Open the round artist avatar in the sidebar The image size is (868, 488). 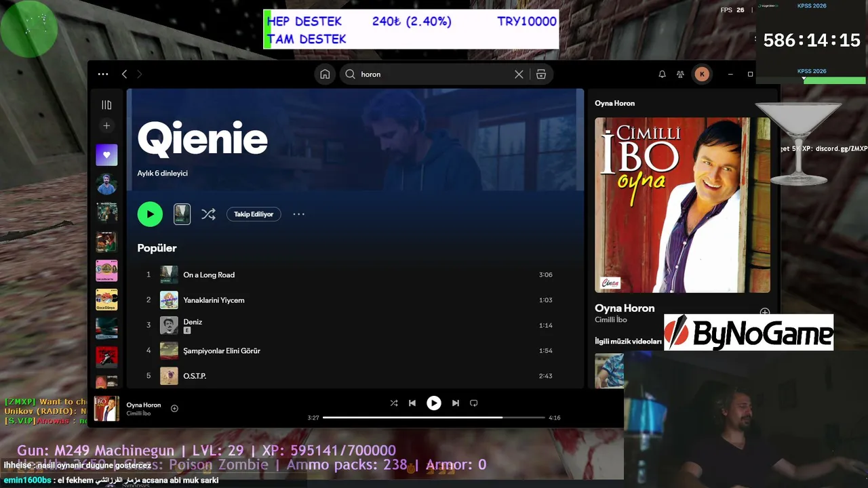[x=106, y=184]
